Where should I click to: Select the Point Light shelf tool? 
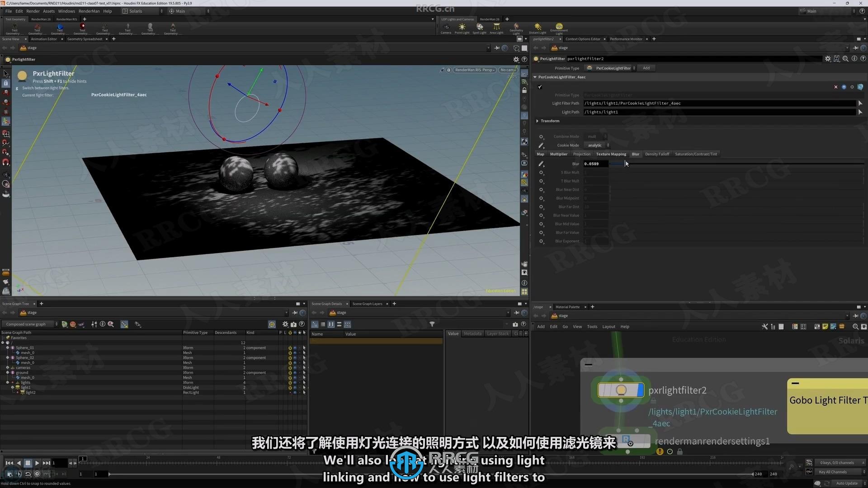click(x=462, y=28)
